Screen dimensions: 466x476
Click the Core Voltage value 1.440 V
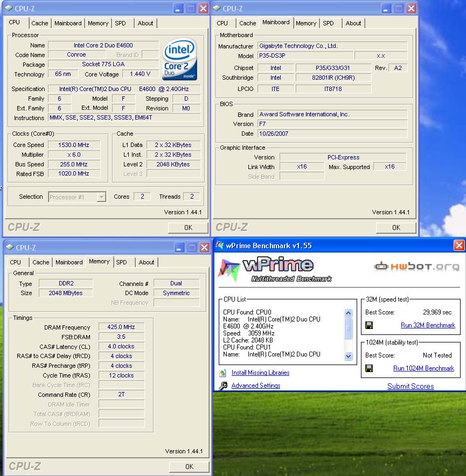coord(140,74)
